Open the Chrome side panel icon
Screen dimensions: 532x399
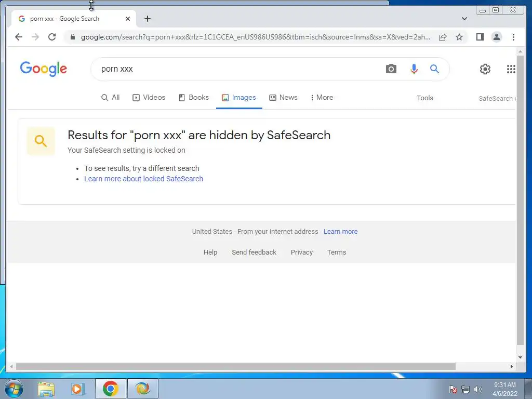coord(480,37)
